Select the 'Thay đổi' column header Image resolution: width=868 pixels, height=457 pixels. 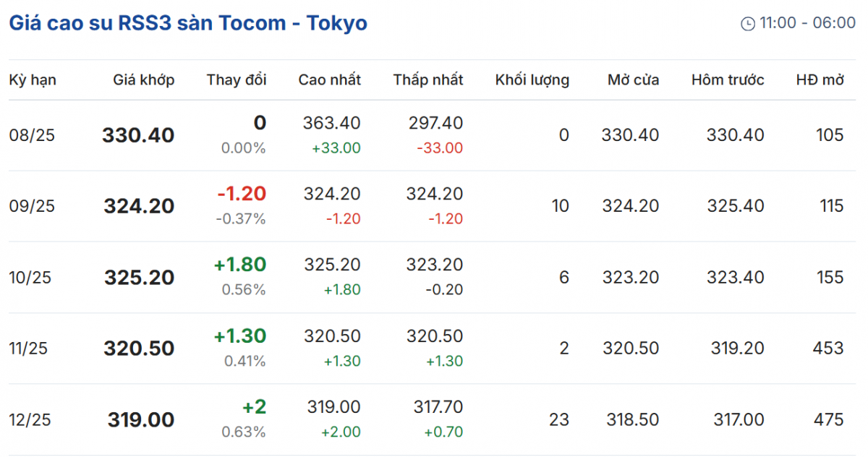click(236, 80)
